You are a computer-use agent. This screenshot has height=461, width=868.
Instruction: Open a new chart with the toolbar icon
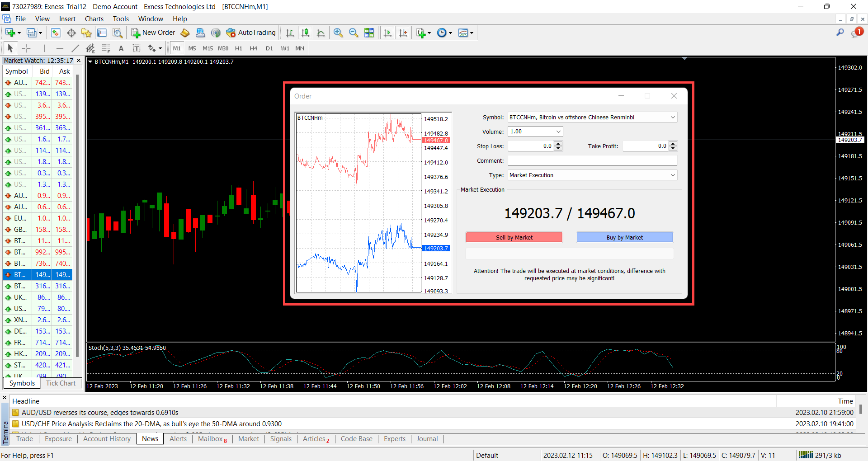click(x=10, y=33)
